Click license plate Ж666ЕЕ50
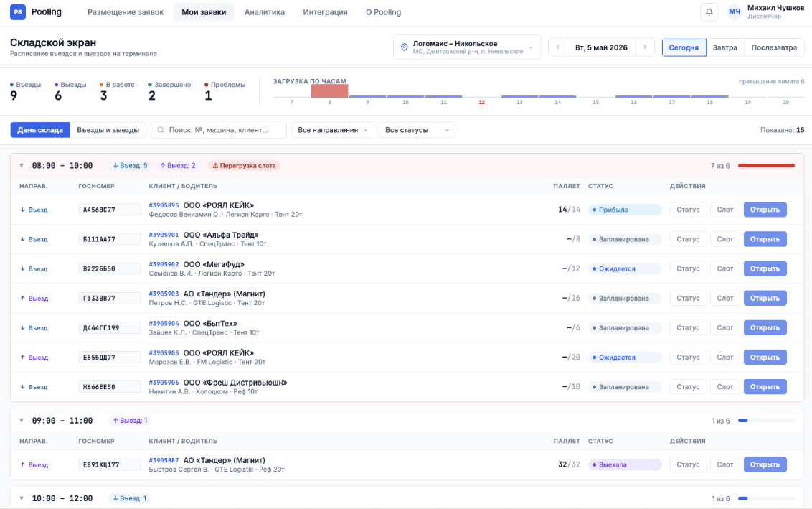The height and width of the screenshot is (509, 812). pos(110,387)
